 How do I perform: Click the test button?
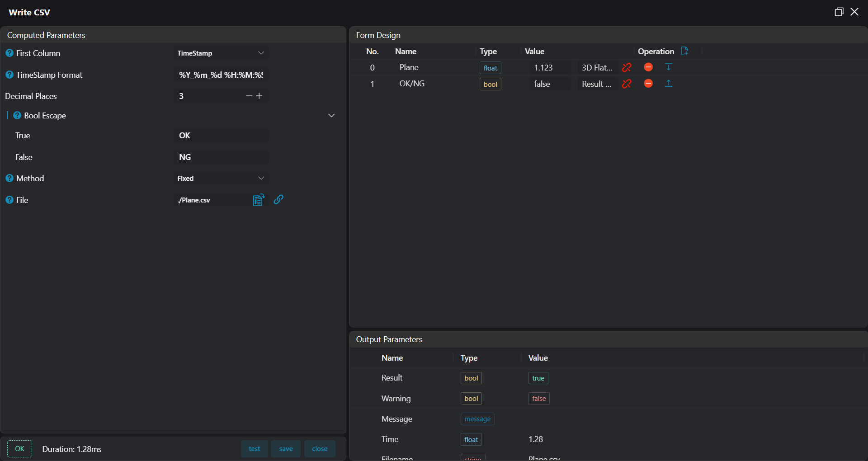click(x=254, y=449)
